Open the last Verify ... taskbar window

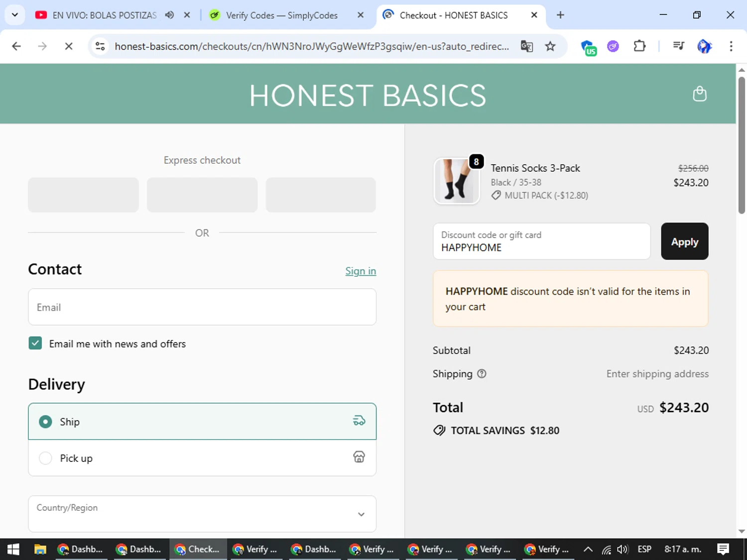547,549
